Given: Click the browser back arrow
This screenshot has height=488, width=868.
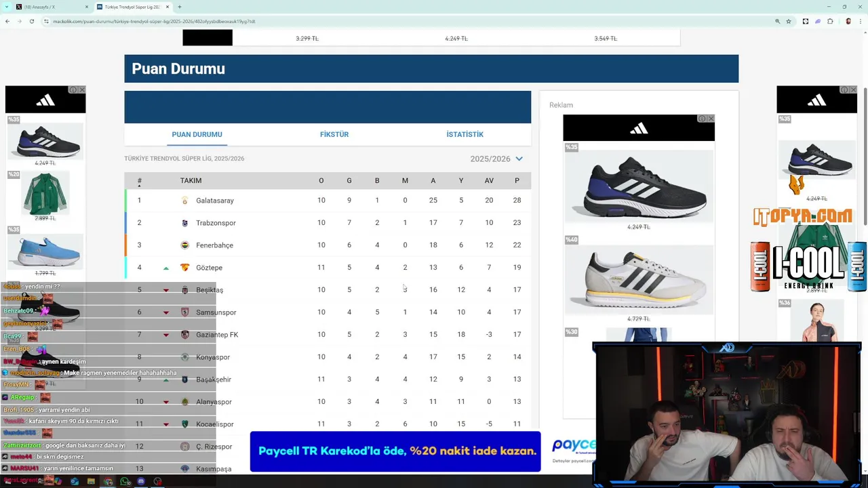Looking at the screenshot, I should pyautogui.click(x=7, y=21).
